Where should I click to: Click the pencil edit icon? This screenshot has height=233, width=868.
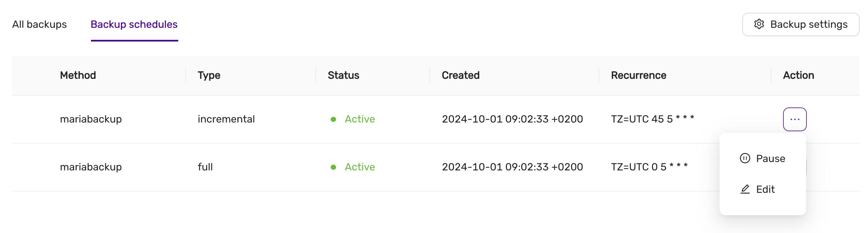click(x=745, y=189)
